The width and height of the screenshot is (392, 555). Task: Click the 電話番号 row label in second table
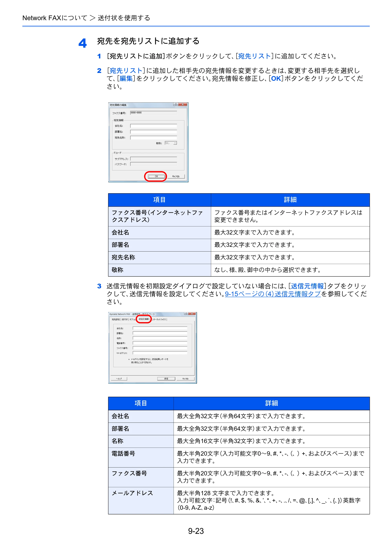click(x=123, y=453)
